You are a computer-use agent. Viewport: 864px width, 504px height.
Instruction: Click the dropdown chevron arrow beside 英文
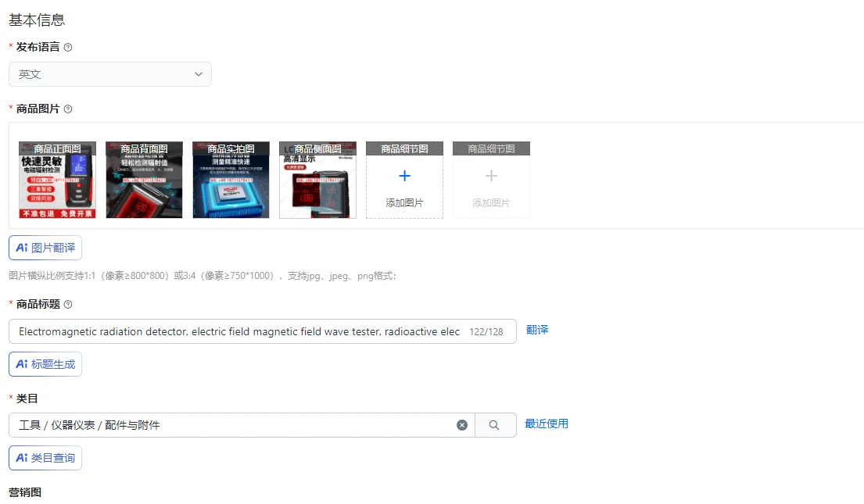pyautogui.click(x=199, y=74)
